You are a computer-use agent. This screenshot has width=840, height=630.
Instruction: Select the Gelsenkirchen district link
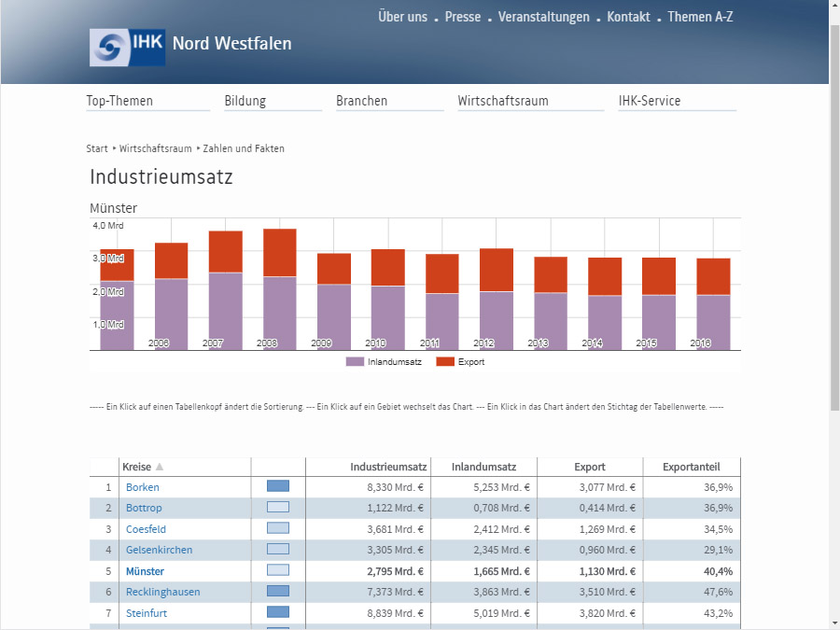point(159,550)
